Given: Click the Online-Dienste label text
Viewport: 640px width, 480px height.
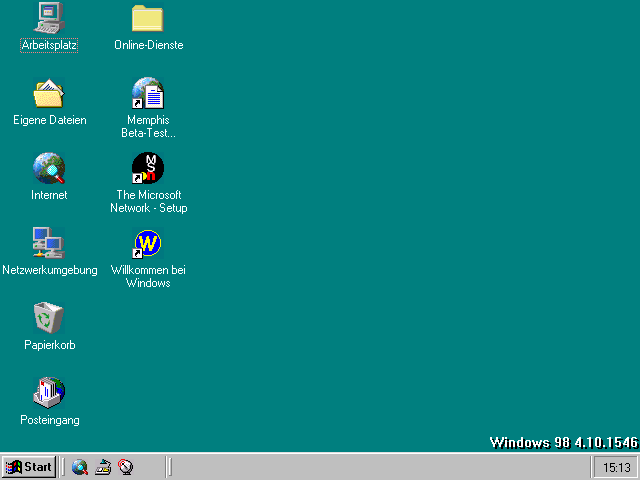Looking at the screenshot, I should 149,45.
